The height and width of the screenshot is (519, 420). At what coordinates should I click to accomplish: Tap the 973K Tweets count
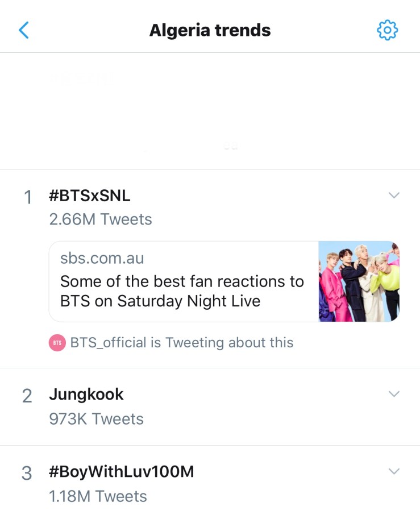tap(96, 419)
